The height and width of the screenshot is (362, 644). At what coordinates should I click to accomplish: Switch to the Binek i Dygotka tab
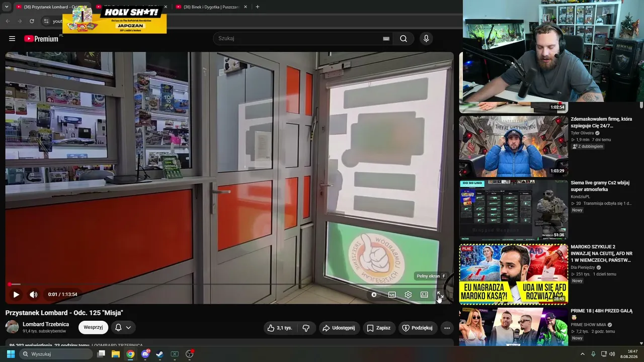[211, 7]
